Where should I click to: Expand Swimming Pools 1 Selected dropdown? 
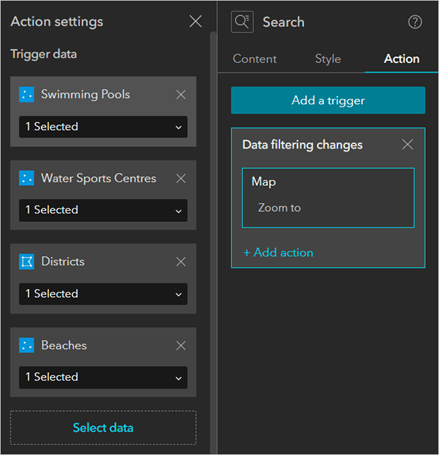pos(103,127)
